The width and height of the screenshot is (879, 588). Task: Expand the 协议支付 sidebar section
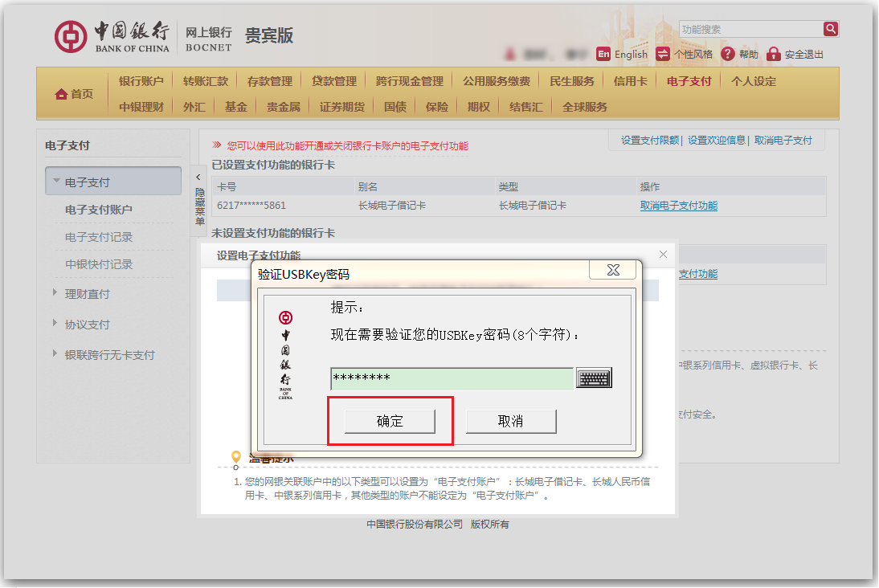pos(55,324)
